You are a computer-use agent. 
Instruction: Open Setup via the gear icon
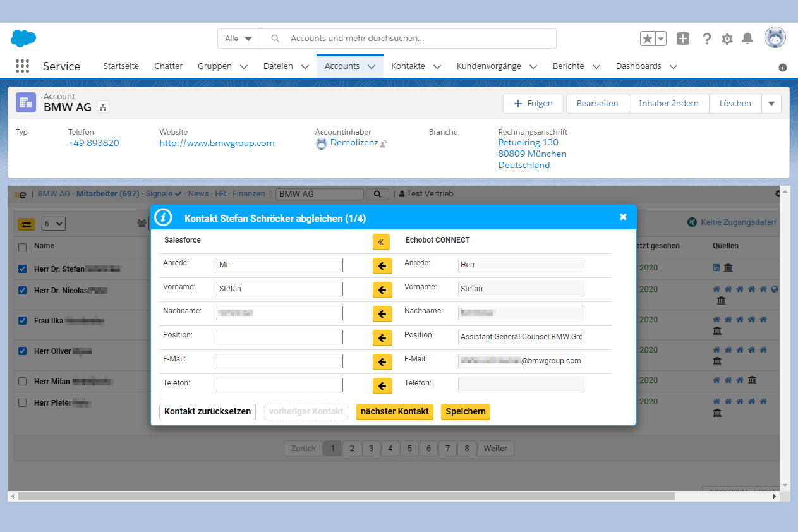point(727,39)
